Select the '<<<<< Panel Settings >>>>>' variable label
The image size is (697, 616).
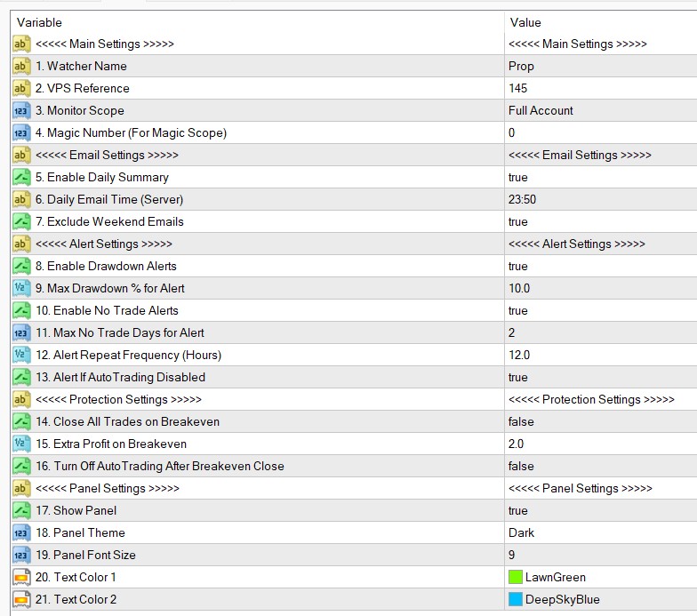coord(108,489)
